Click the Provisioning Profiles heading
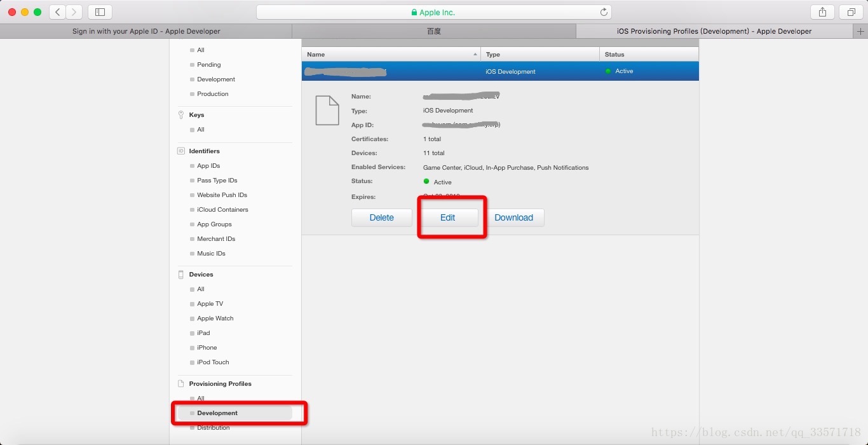 [x=220, y=384]
